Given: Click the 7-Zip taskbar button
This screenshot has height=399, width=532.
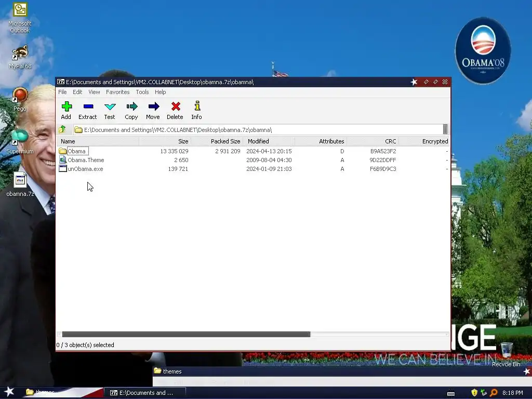Looking at the screenshot, I should point(145,393).
